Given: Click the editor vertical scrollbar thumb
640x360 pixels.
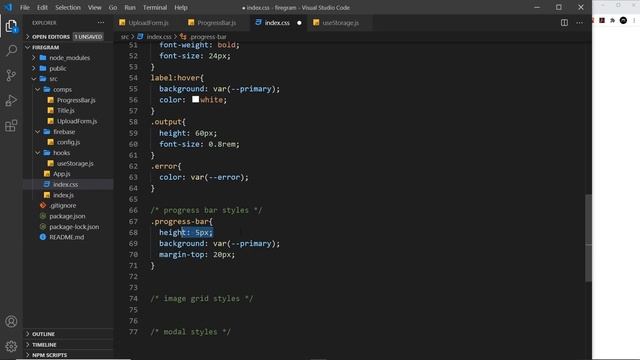Looking at the screenshot, I should coord(588,238).
